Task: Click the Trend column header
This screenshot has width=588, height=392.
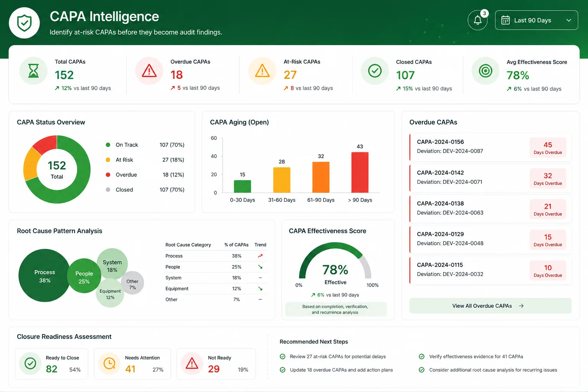Action: (x=260, y=245)
